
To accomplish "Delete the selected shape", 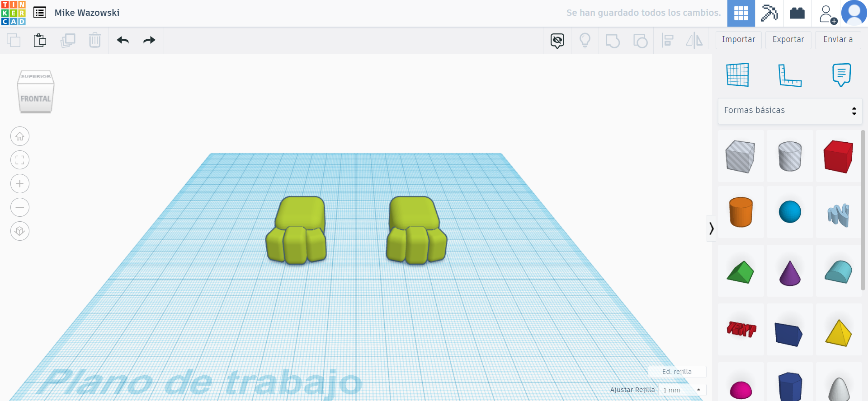I will click(95, 40).
